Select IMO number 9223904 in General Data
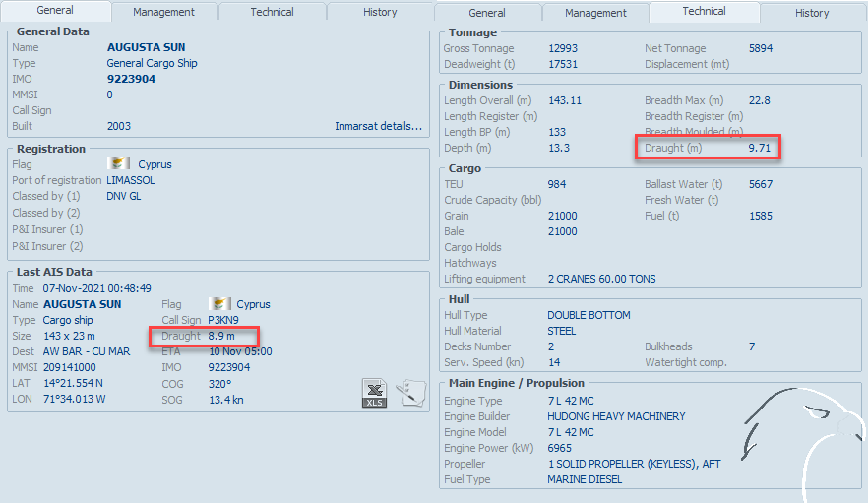This screenshot has width=868, height=503. point(131,79)
